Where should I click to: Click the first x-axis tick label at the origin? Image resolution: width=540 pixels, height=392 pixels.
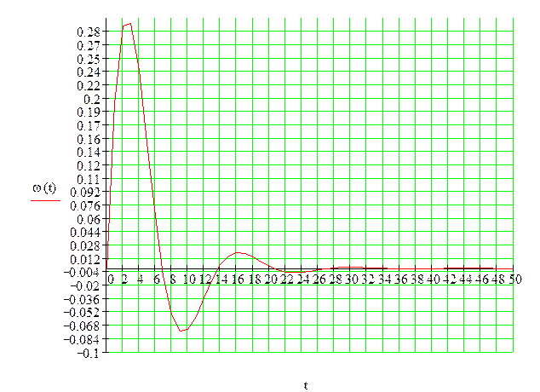113,279
